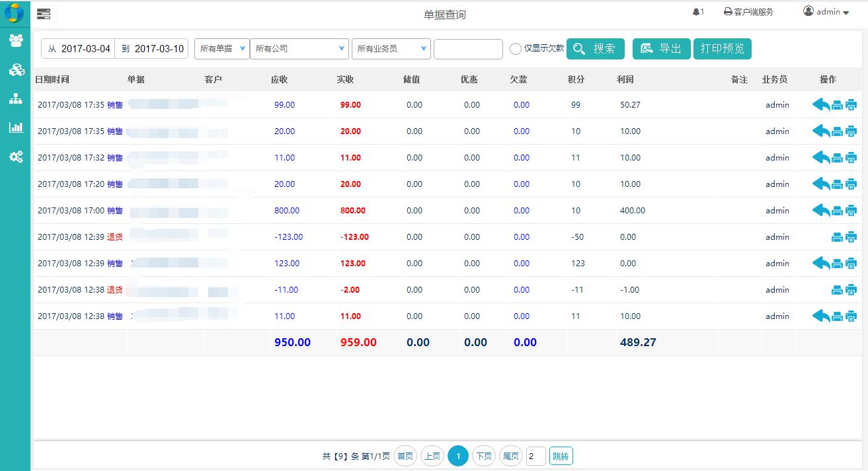
Task: Toggle the 仅显示欠款 radio option
Action: click(x=516, y=49)
